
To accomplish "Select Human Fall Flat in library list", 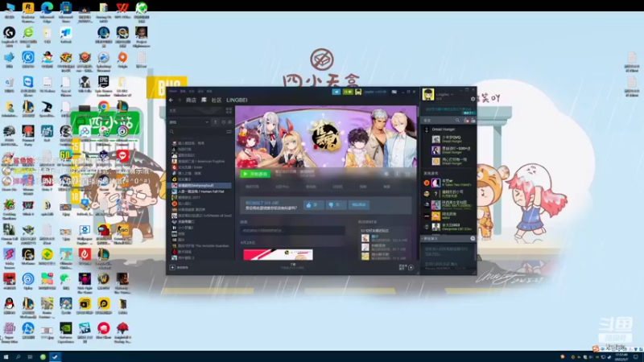I will click(x=201, y=191).
